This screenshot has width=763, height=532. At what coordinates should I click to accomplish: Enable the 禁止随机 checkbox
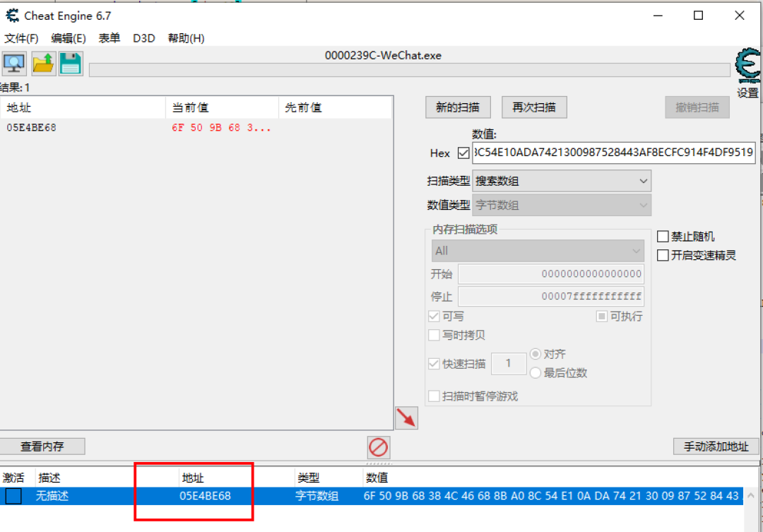coord(663,237)
